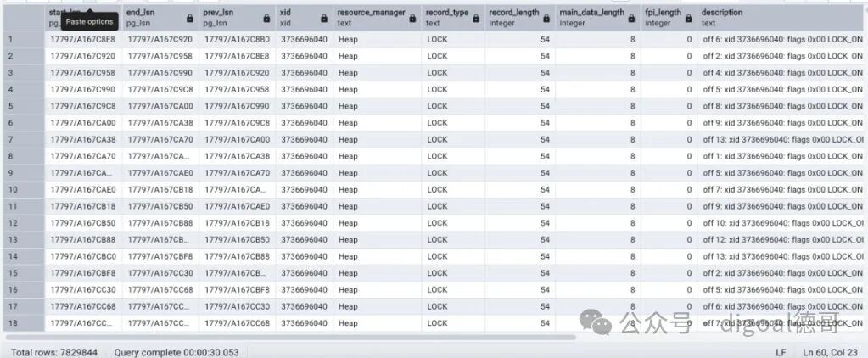Select the main_data_length column header
Image resolution: width=868 pixels, height=358 pixels.
(598, 18)
